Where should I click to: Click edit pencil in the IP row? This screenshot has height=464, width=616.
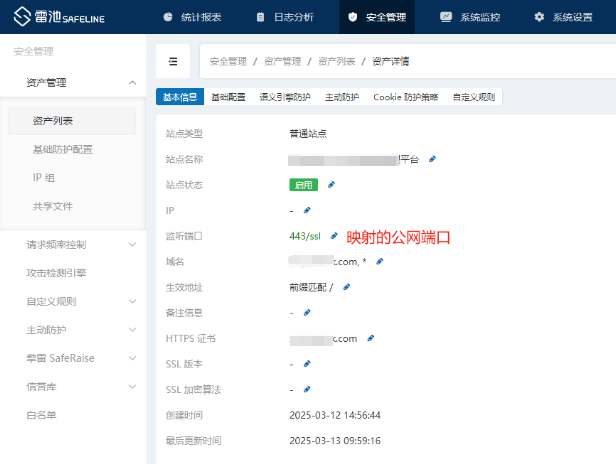coord(307,210)
